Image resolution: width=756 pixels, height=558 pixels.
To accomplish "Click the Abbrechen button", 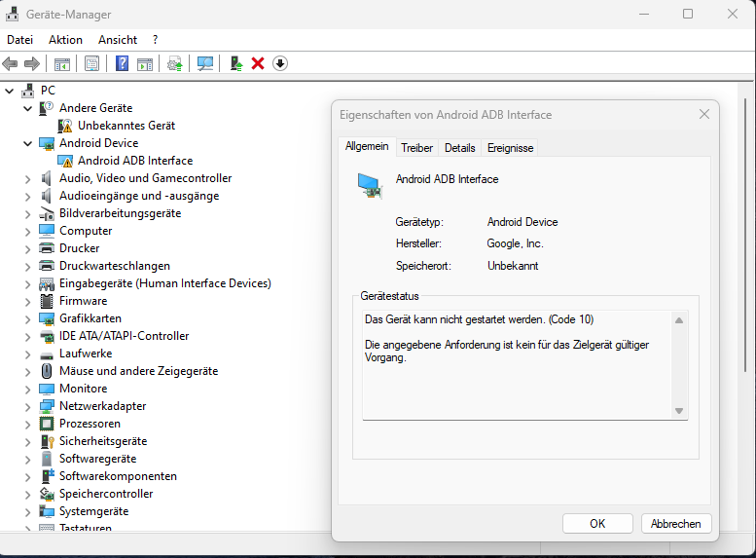I will [x=675, y=523].
